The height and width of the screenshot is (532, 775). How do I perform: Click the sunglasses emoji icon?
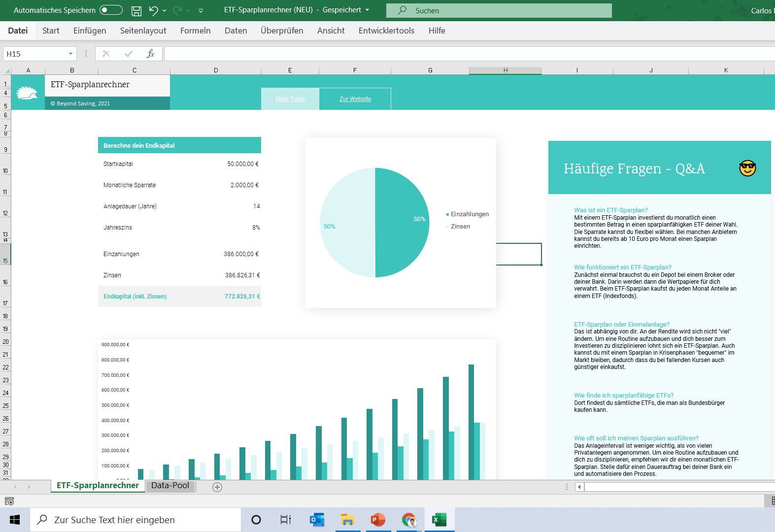(747, 168)
